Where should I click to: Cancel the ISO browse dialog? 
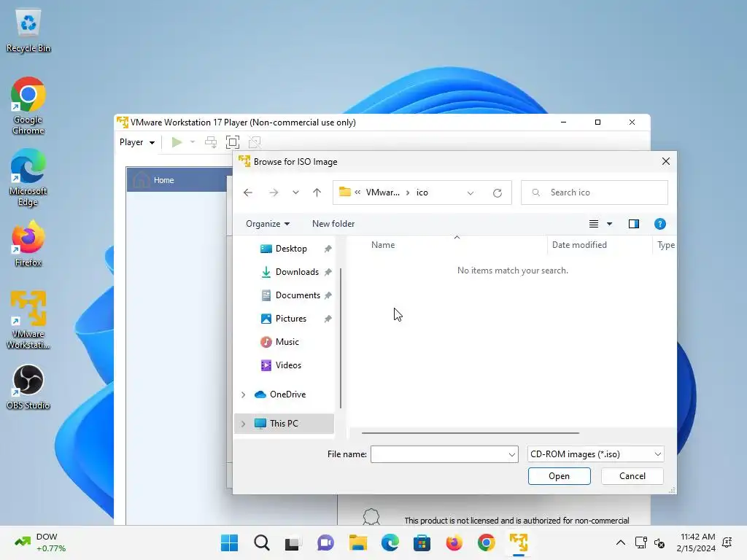(x=632, y=476)
